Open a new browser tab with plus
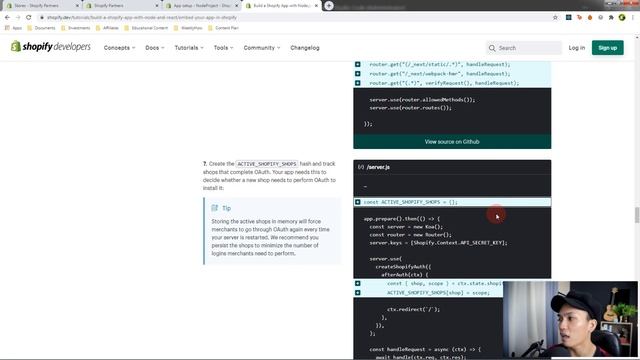Viewport: 640px width, 360px height. 329,6
